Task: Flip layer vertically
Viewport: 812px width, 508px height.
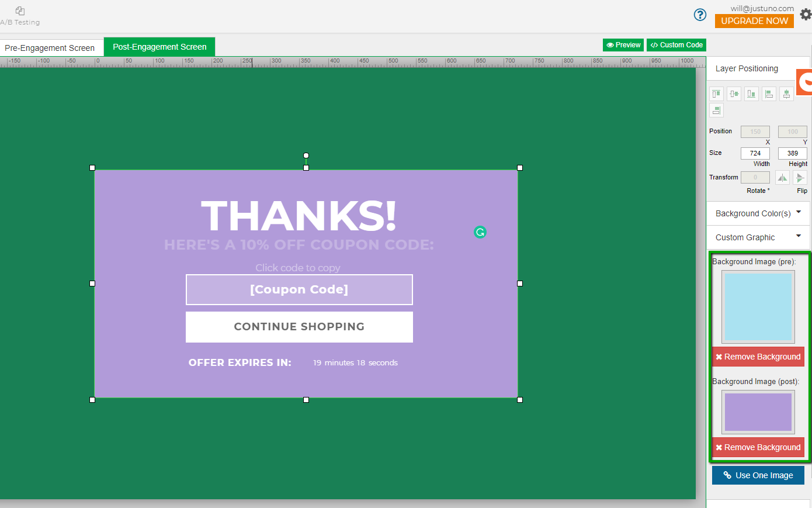Action: pyautogui.click(x=800, y=178)
